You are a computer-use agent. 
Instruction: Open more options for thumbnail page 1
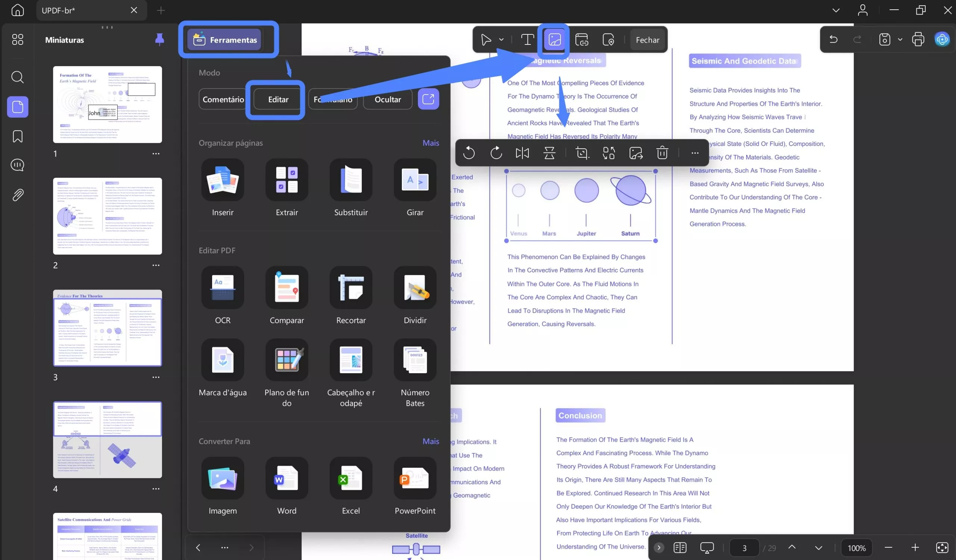pos(156,154)
